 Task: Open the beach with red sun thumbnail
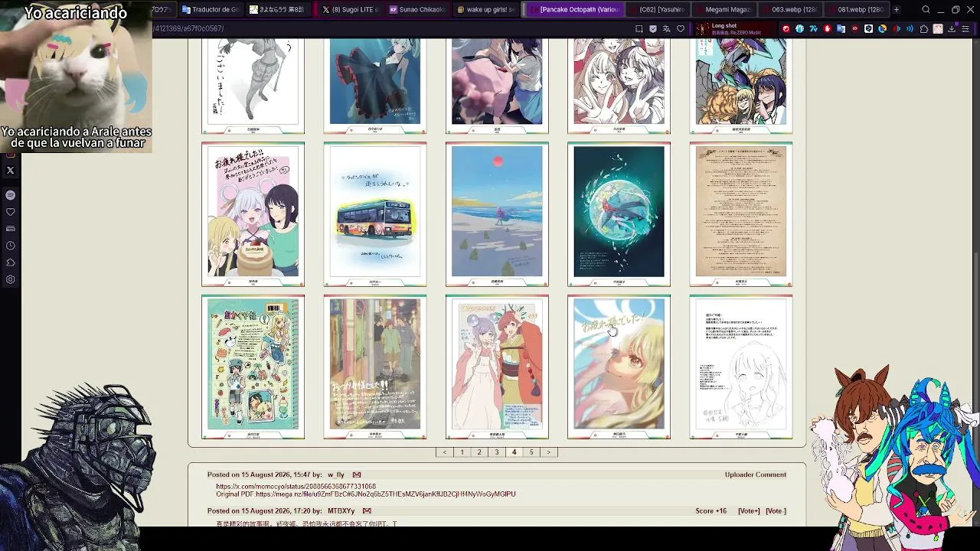(x=497, y=214)
